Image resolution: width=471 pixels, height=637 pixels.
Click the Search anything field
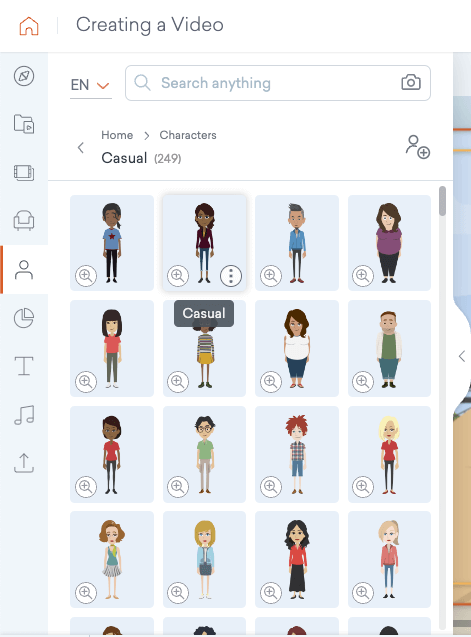click(x=278, y=83)
